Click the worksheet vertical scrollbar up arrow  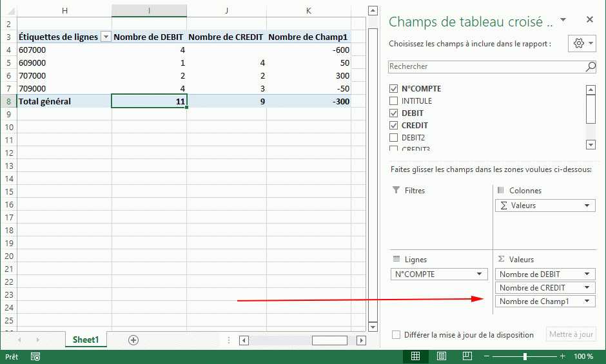(373, 11)
